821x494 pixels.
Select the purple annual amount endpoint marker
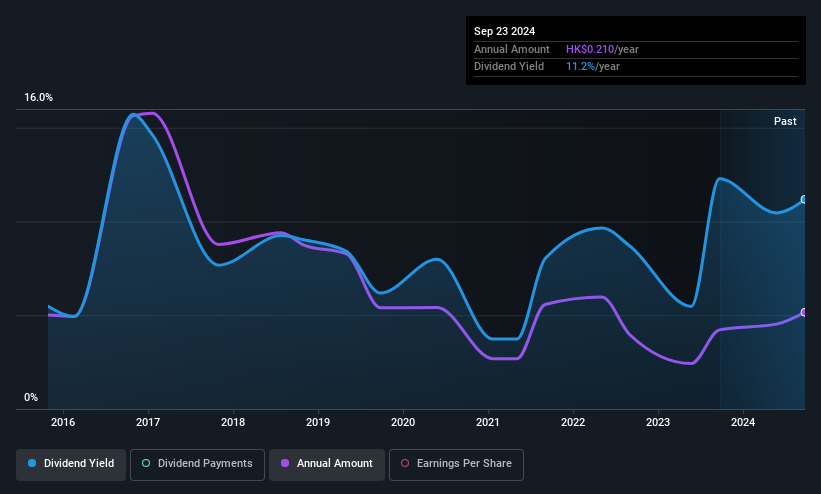(804, 312)
